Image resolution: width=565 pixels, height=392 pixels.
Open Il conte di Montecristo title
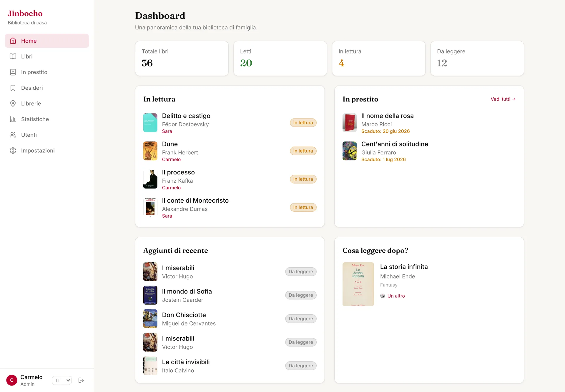[x=195, y=201]
